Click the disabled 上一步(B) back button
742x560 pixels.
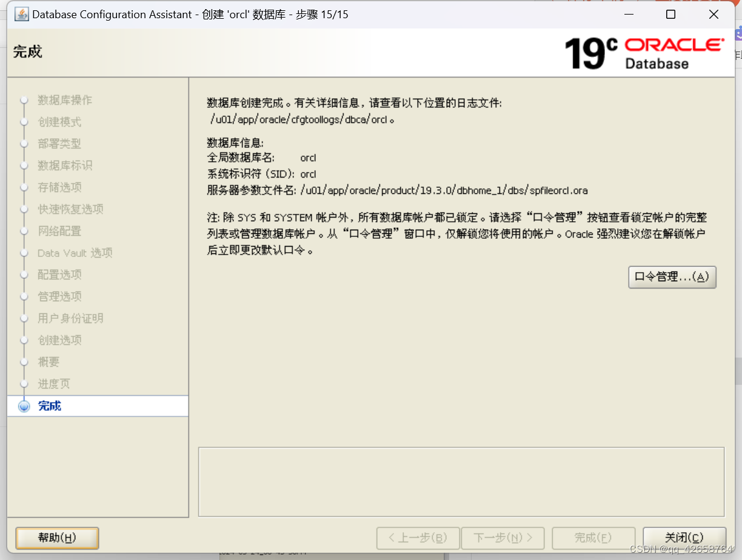[418, 538]
